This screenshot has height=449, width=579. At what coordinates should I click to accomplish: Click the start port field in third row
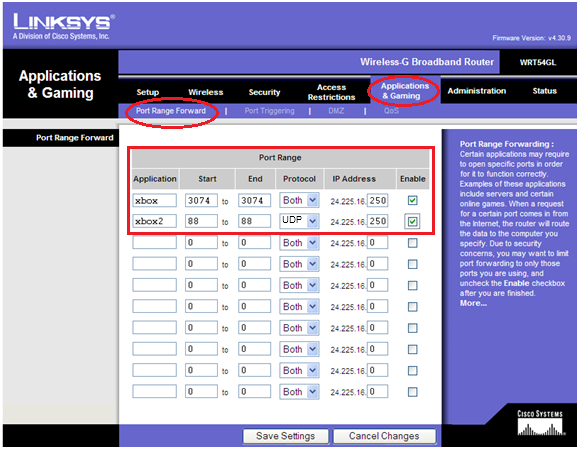201,243
